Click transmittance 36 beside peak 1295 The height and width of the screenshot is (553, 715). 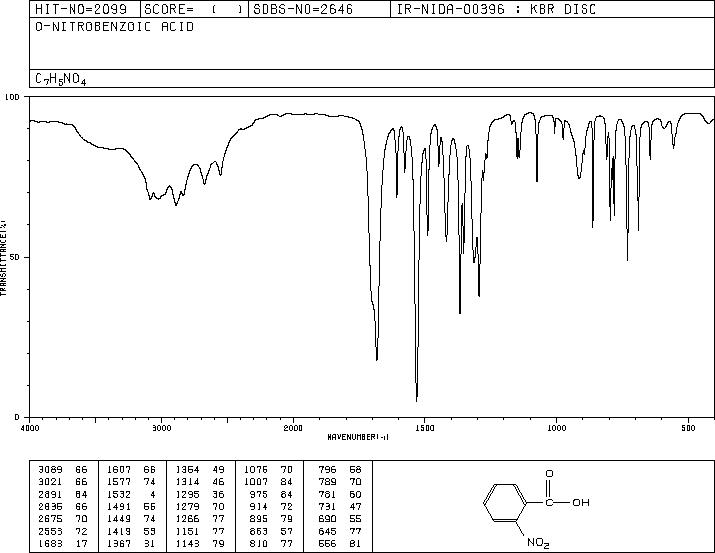pos(218,494)
